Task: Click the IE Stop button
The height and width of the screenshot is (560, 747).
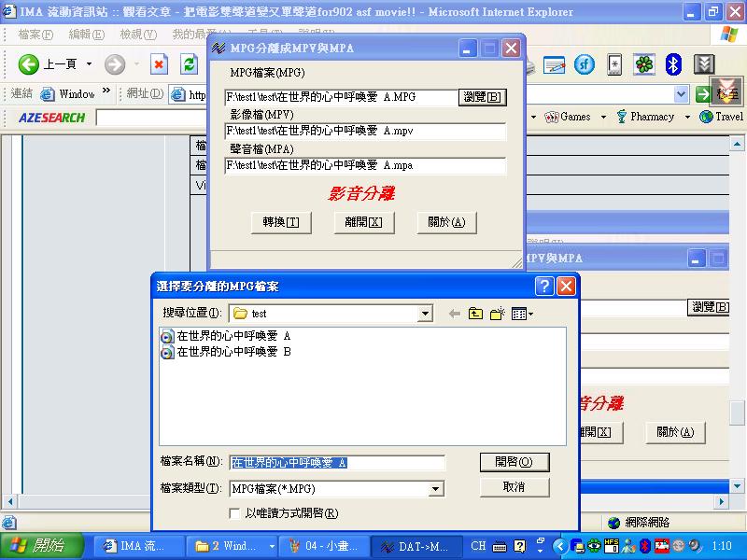Action: point(160,64)
